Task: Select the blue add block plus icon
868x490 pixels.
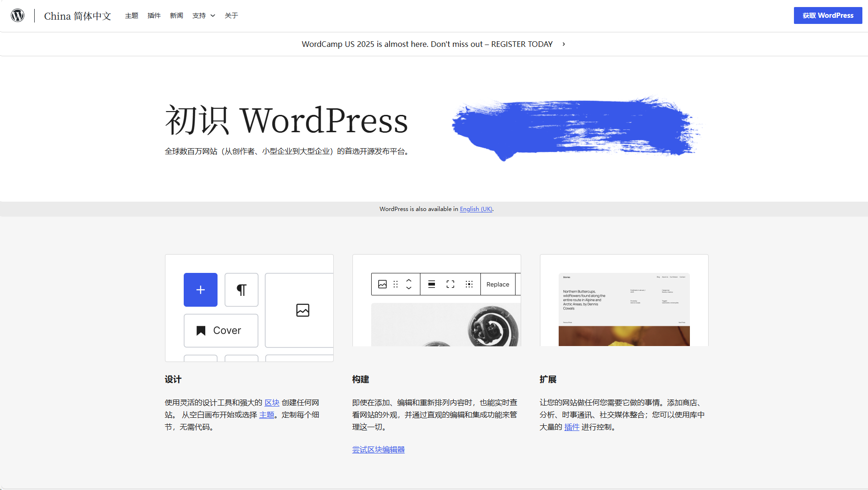Action: tap(200, 290)
